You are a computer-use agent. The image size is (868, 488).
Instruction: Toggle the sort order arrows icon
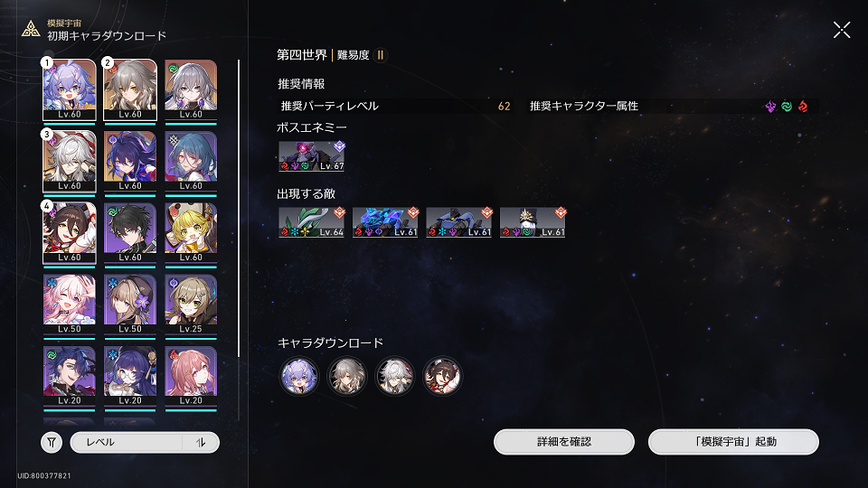point(201,442)
